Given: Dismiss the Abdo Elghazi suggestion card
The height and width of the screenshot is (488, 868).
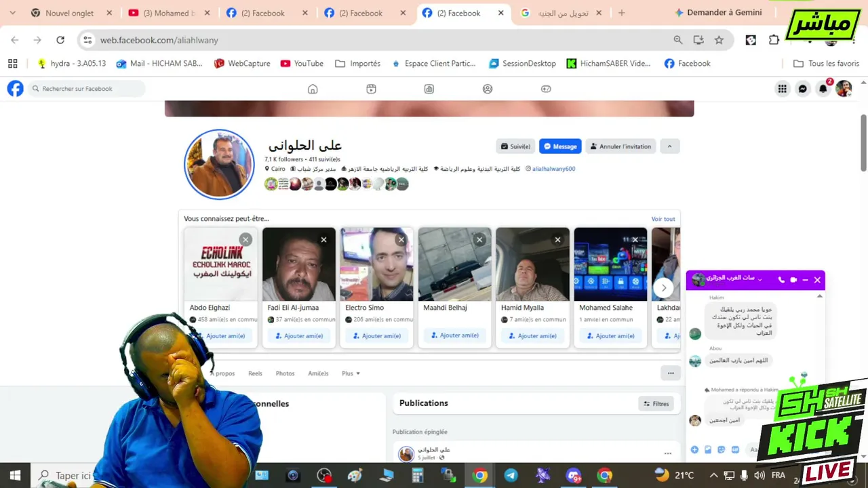Looking at the screenshot, I should [x=245, y=239].
